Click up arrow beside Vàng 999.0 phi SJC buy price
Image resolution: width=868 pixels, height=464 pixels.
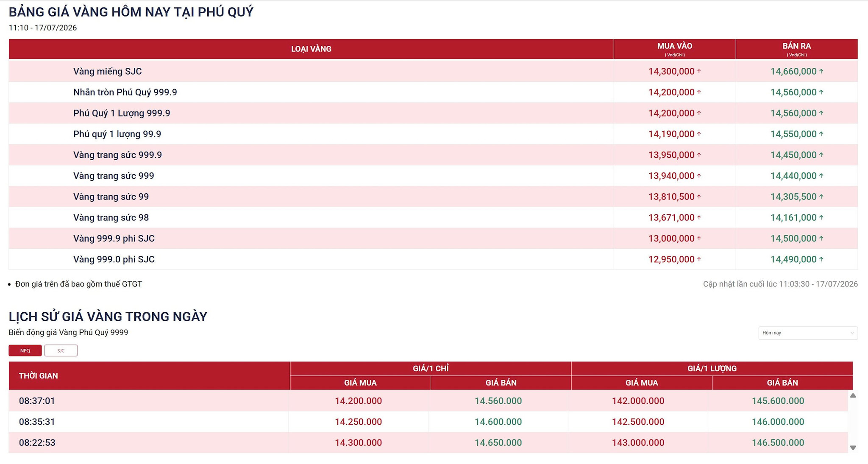(699, 259)
